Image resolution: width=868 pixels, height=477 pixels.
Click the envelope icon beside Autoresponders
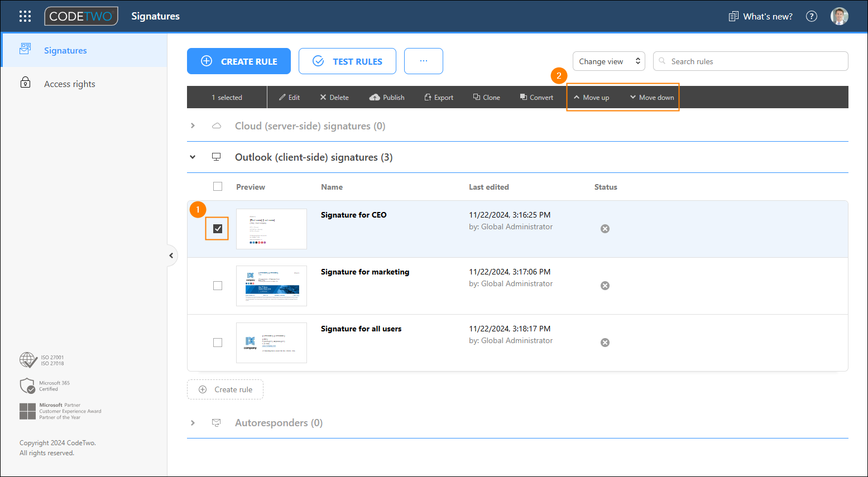(217, 423)
